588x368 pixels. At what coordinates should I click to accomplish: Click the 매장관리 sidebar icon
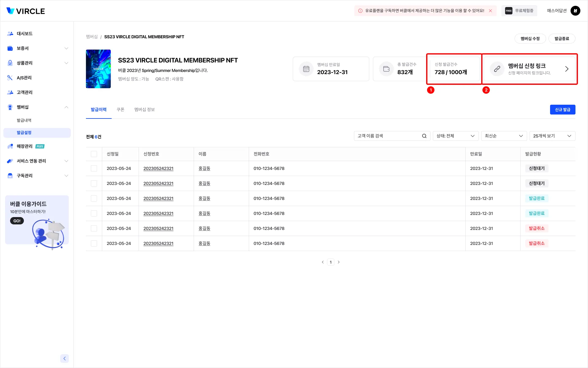pyautogui.click(x=10, y=146)
